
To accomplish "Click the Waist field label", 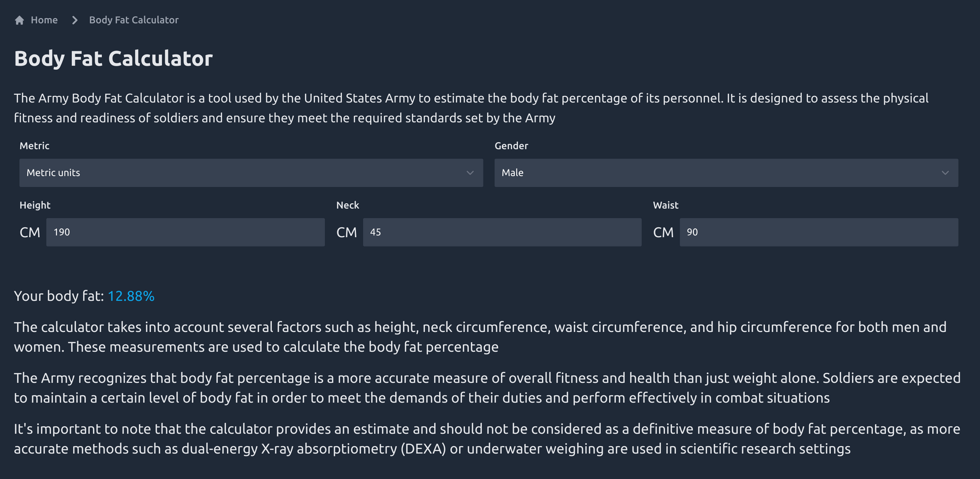I will tap(666, 205).
